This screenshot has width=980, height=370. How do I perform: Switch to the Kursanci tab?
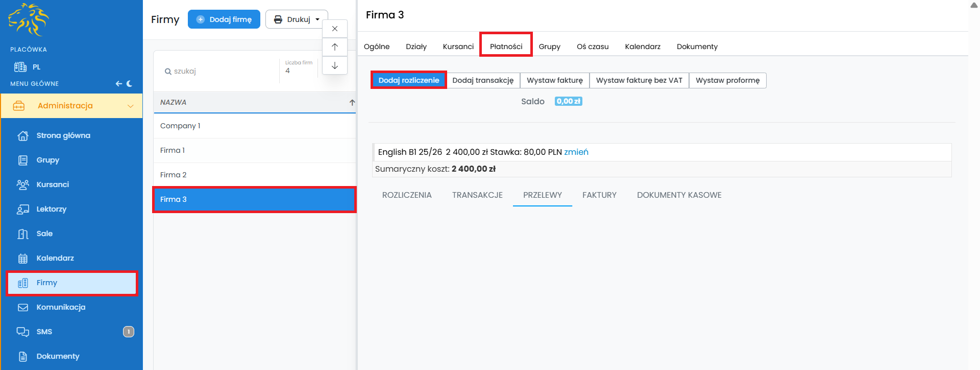pos(458,47)
